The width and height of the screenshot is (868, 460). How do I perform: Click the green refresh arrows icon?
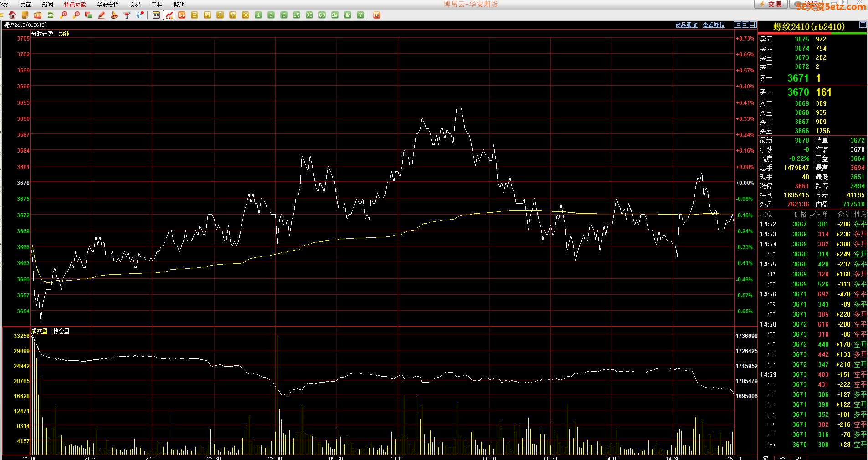click(x=51, y=15)
